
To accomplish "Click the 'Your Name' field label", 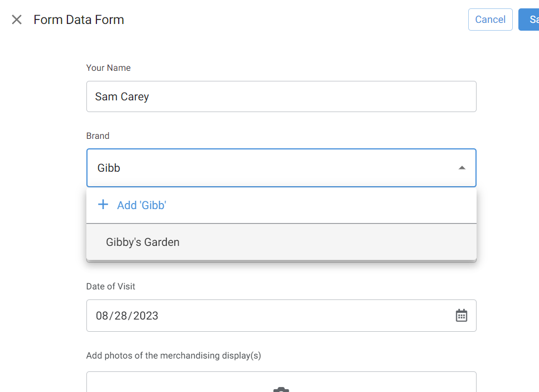I will coord(108,68).
